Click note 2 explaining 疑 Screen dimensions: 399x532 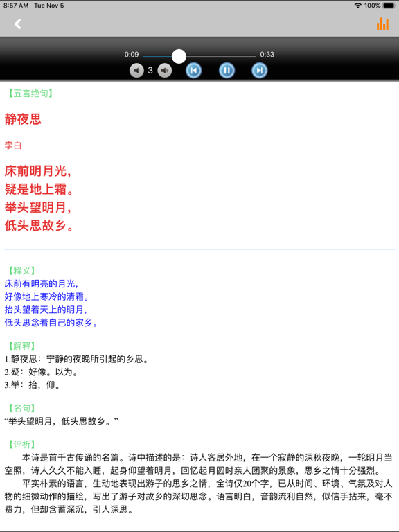coord(42,372)
